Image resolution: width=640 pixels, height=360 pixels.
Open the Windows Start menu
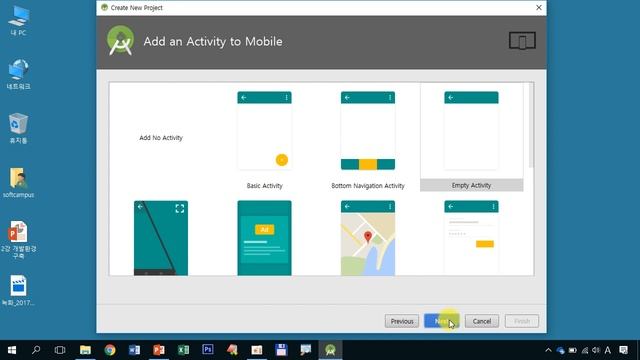click(x=12, y=350)
